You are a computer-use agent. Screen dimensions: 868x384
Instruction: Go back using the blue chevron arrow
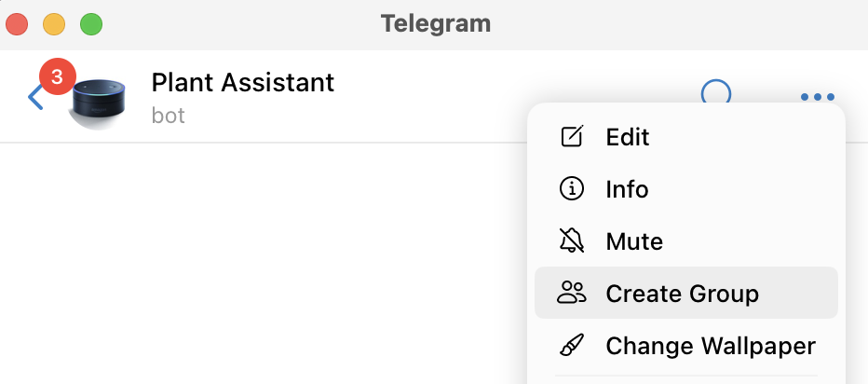[34, 97]
